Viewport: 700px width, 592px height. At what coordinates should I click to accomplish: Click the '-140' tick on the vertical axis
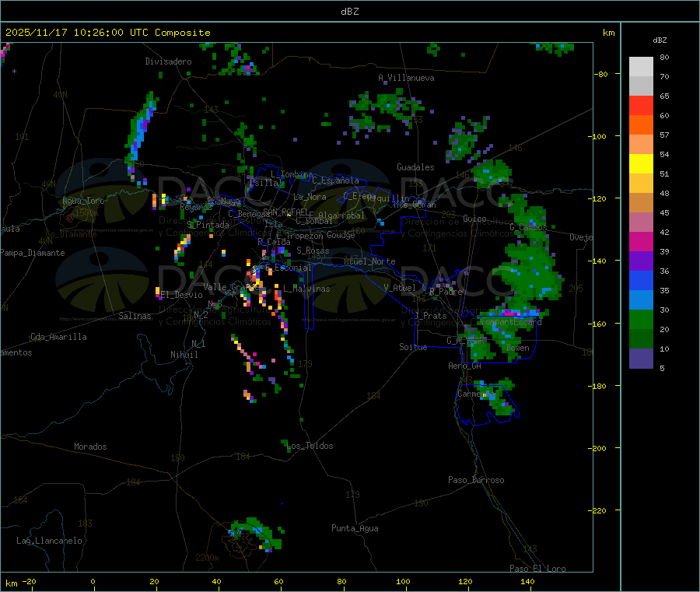pyautogui.click(x=597, y=261)
